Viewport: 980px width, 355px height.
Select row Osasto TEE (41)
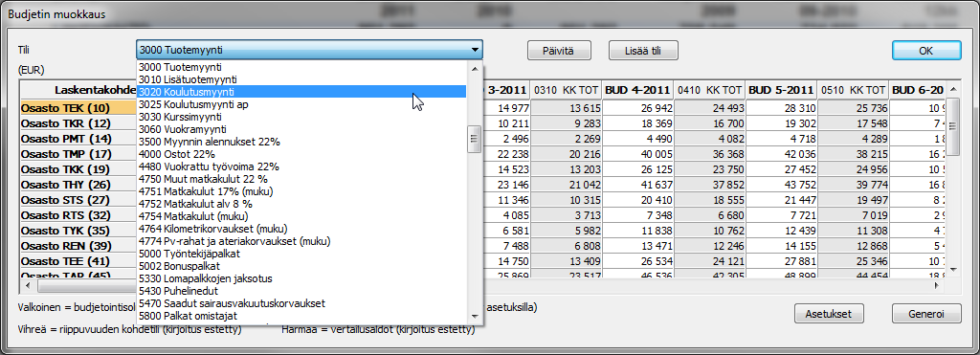tap(78, 260)
